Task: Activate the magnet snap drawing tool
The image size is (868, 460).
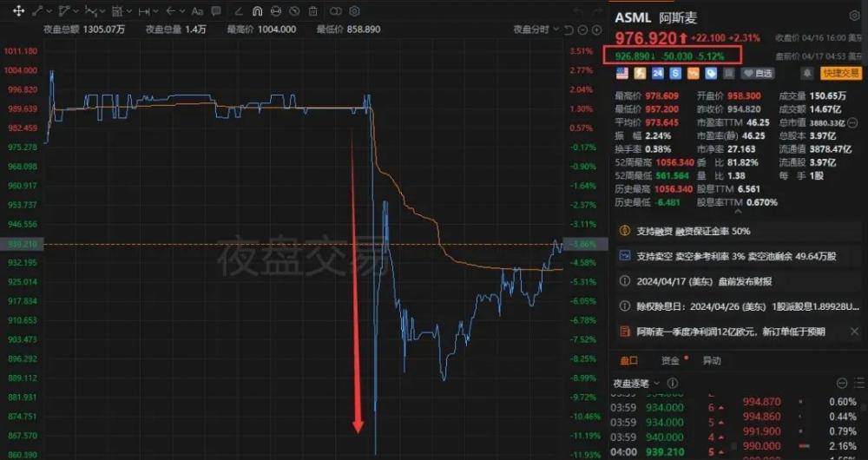Action: click(257, 11)
